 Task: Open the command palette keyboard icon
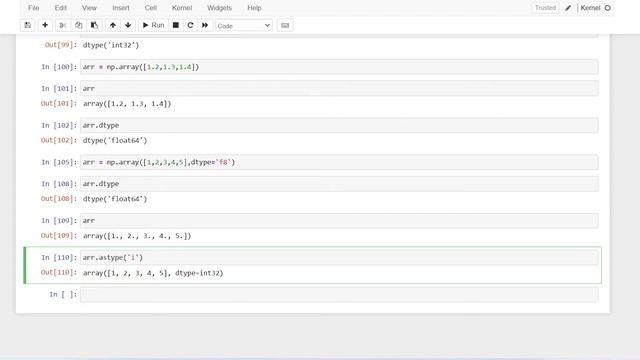285,25
